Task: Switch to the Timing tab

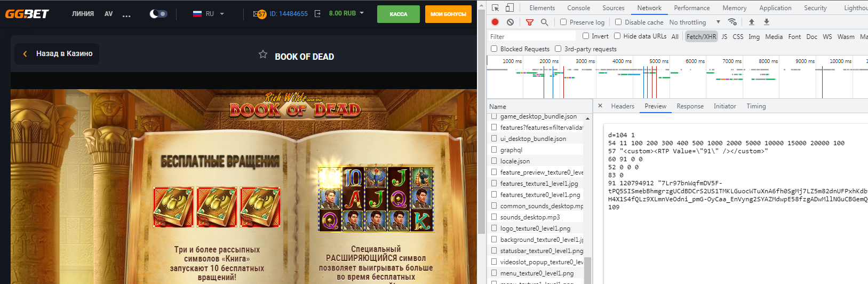Action: tap(756, 106)
